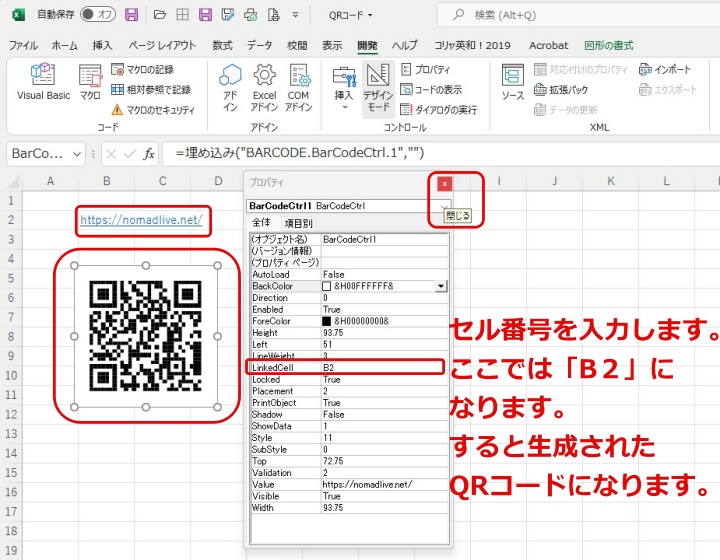Click the Select All corner of the sheet
Viewport: 720px width, 560px height.
click(x=13, y=182)
